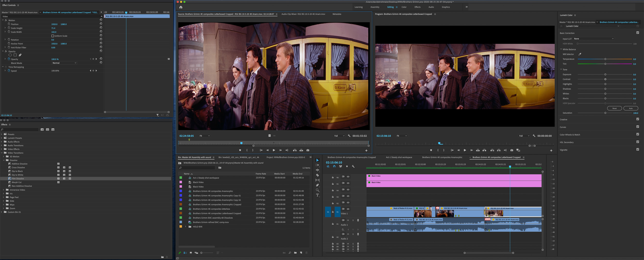Image resolution: width=644 pixels, height=260 pixels.
Task: Adjust the Exposure slider handle
Action: [605, 74]
